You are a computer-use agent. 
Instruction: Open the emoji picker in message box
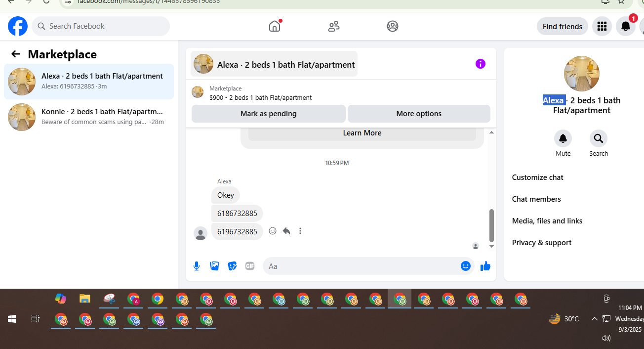(466, 266)
